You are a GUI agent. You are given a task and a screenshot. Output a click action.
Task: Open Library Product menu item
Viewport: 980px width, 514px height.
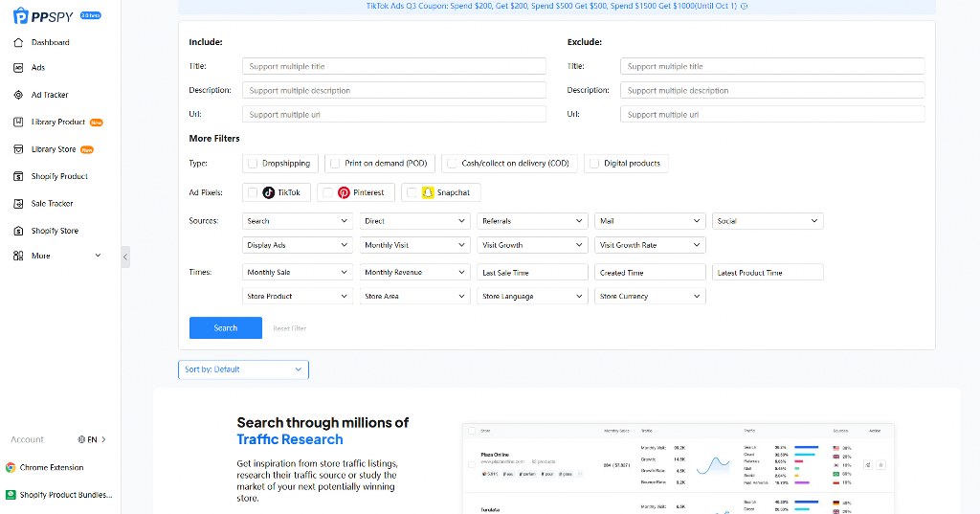point(58,122)
